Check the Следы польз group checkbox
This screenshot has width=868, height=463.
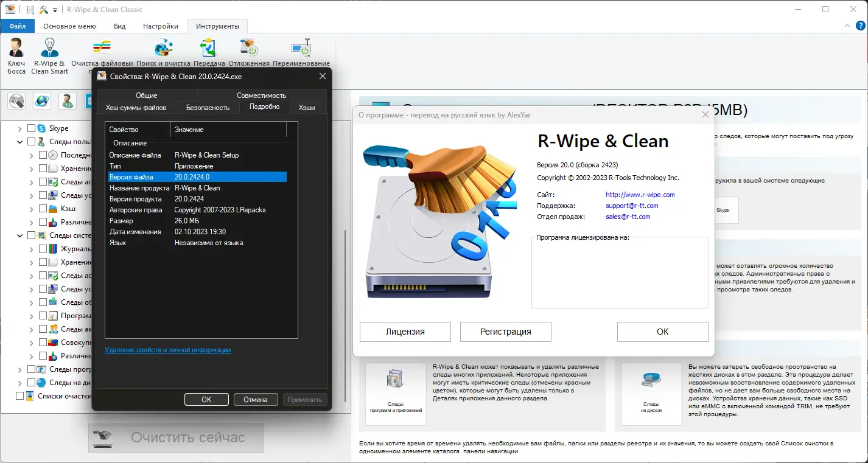click(x=31, y=142)
